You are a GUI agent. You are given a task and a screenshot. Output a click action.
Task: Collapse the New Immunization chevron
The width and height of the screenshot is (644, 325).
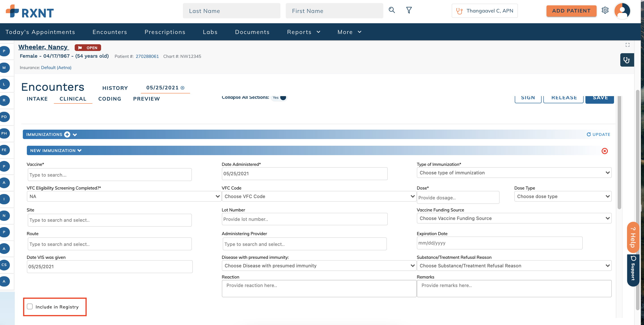(x=80, y=150)
